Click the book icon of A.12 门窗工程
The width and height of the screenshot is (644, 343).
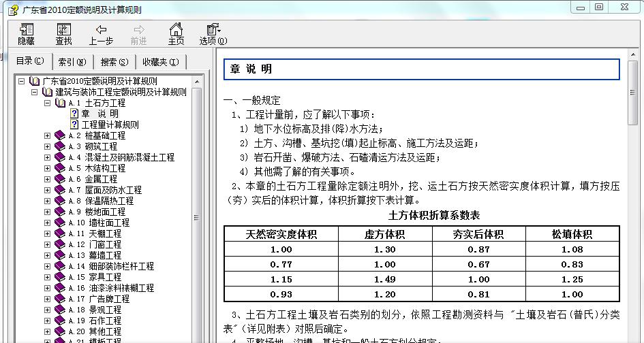[x=60, y=244]
